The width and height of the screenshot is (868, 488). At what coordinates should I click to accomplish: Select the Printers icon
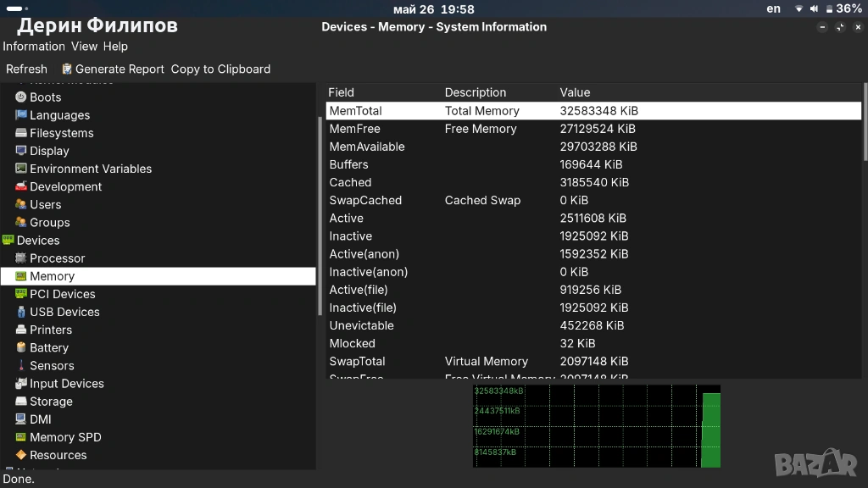coord(21,330)
